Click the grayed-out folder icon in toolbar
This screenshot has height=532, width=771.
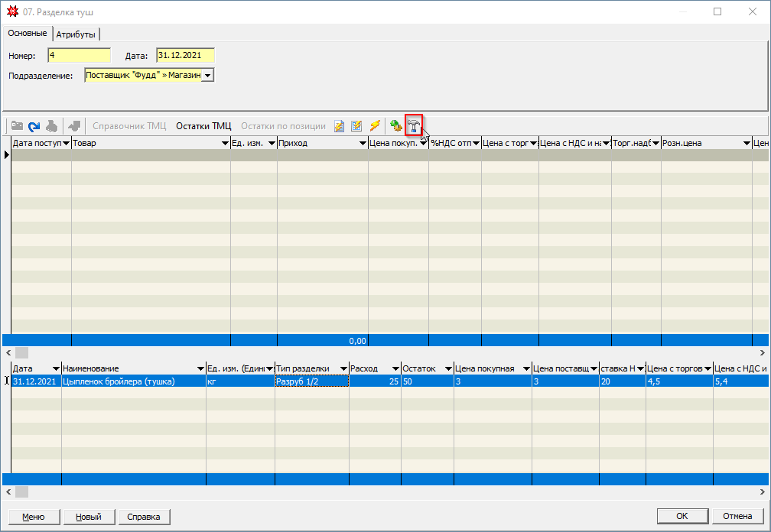tap(17, 126)
